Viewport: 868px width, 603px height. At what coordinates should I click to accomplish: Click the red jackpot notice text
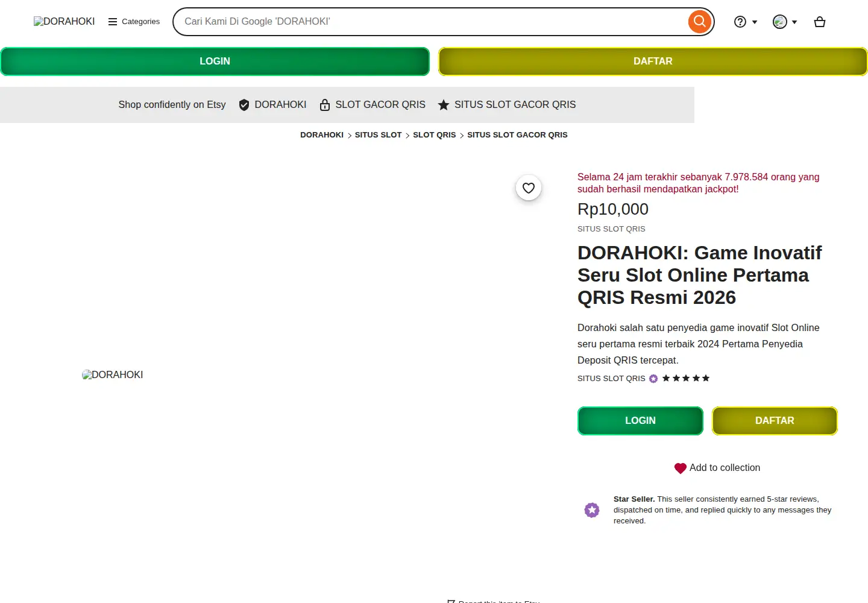pyautogui.click(x=699, y=183)
